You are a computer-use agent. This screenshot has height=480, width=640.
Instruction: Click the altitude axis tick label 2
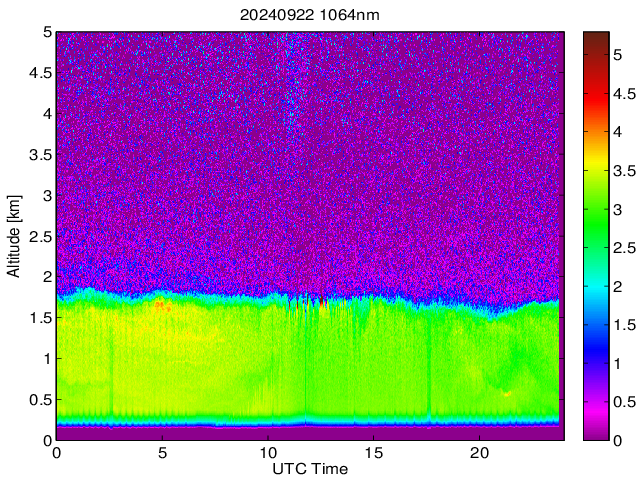(x=45, y=277)
